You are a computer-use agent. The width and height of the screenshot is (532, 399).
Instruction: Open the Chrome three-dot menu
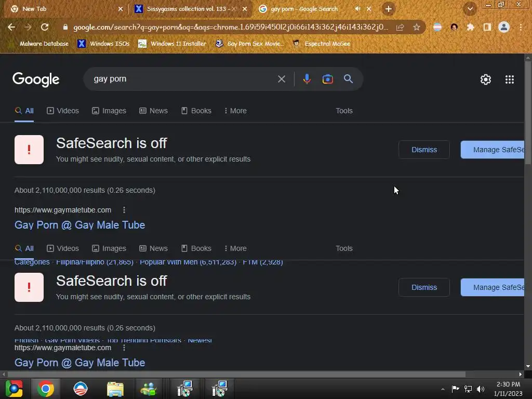[x=521, y=27]
